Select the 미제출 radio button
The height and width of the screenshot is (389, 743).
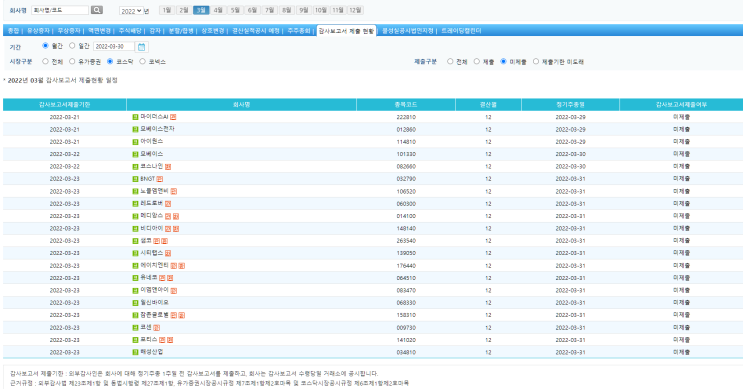pos(503,62)
